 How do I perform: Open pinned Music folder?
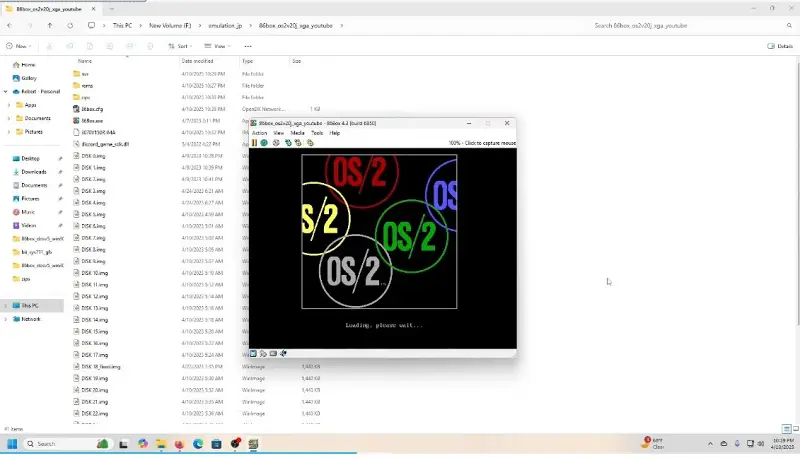click(x=28, y=212)
